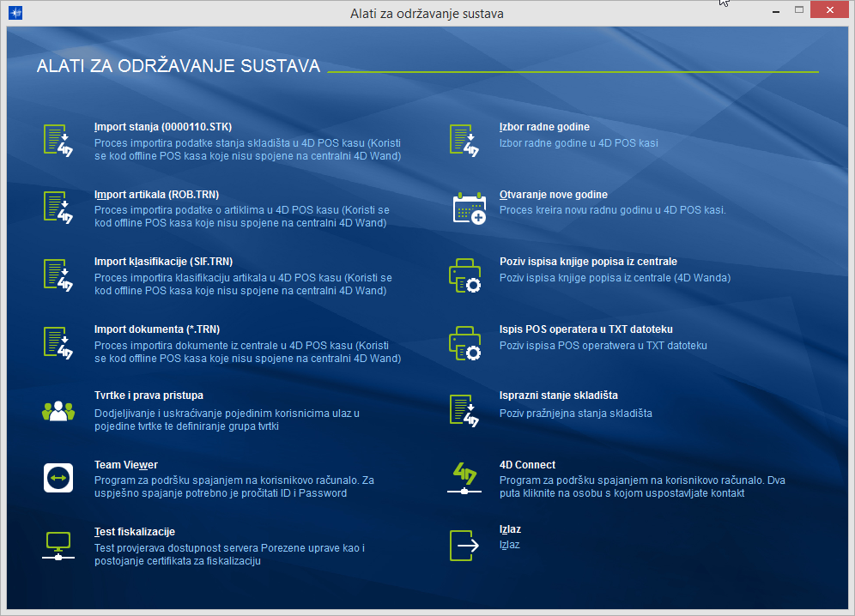Click the Izlaz exit arrow icon
The height and width of the screenshot is (616, 855).
(464, 546)
